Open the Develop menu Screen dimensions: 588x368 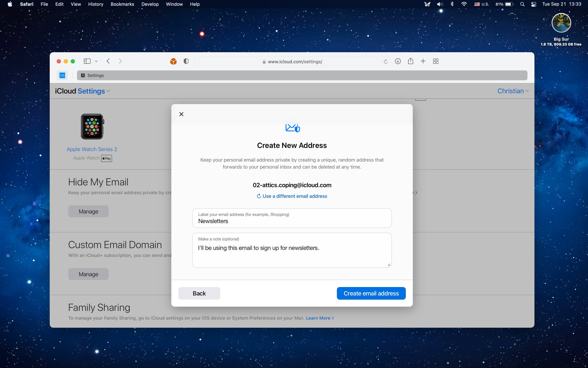coord(150,4)
